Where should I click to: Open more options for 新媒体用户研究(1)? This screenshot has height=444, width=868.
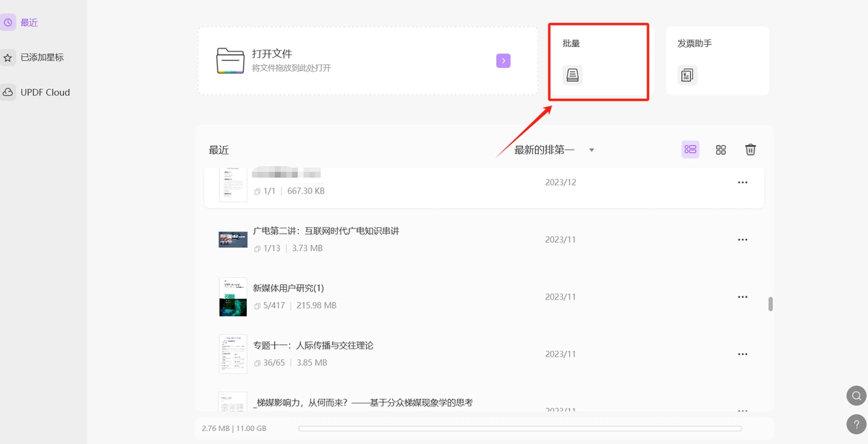click(742, 296)
